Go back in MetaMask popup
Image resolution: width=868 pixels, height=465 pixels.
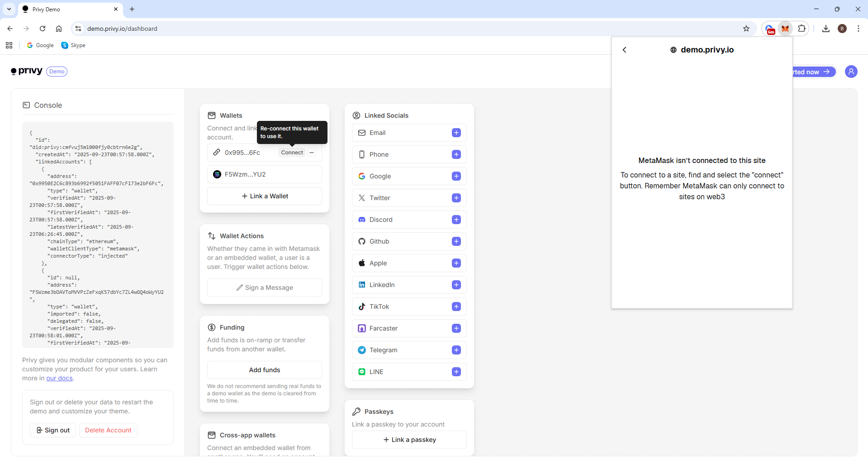(x=625, y=50)
